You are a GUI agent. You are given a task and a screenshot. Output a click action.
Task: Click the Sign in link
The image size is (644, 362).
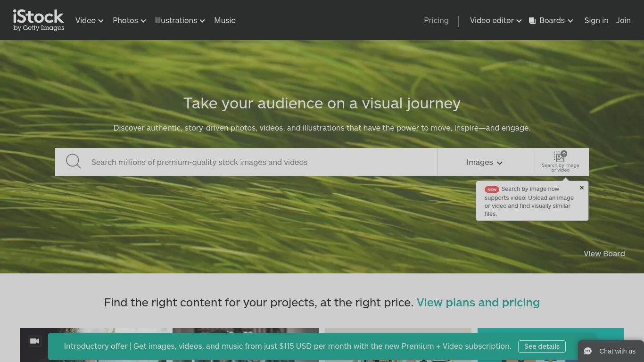click(596, 20)
